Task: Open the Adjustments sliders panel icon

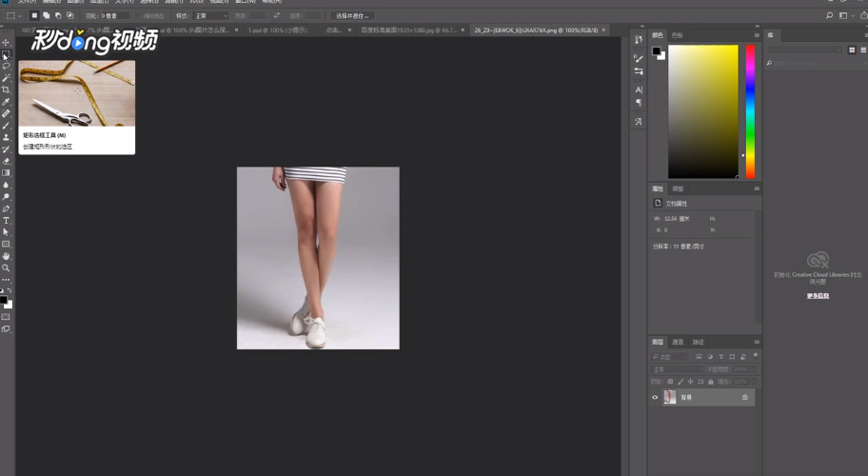Action: point(639,70)
